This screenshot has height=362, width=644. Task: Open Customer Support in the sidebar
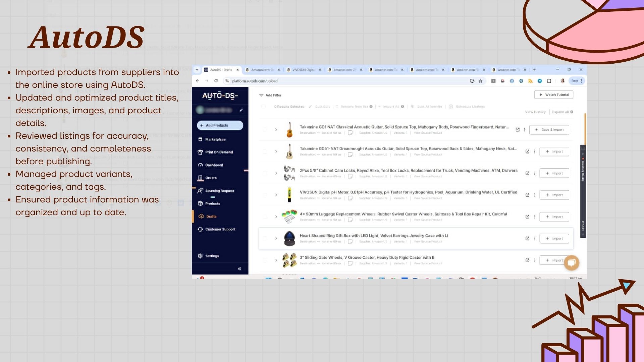point(217,229)
